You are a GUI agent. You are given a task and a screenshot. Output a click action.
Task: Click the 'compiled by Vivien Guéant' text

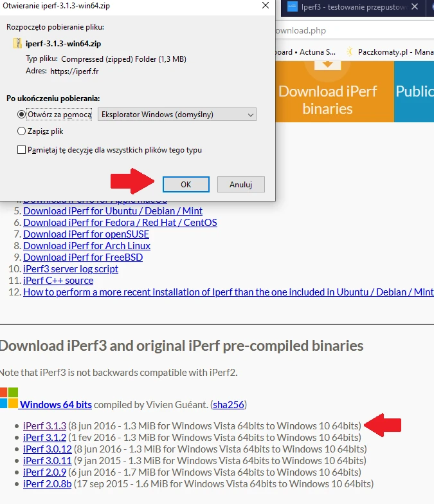coord(151,404)
